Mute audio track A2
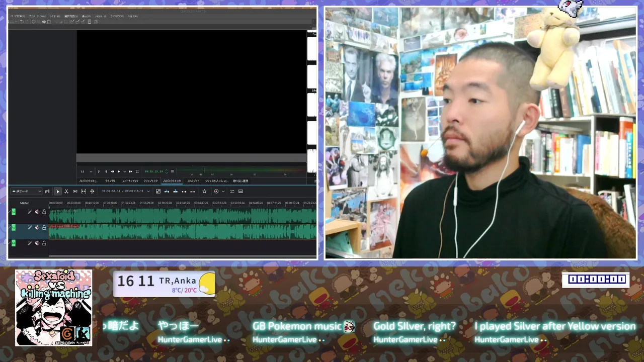The width and height of the screenshot is (644, 362). (37, 212)
